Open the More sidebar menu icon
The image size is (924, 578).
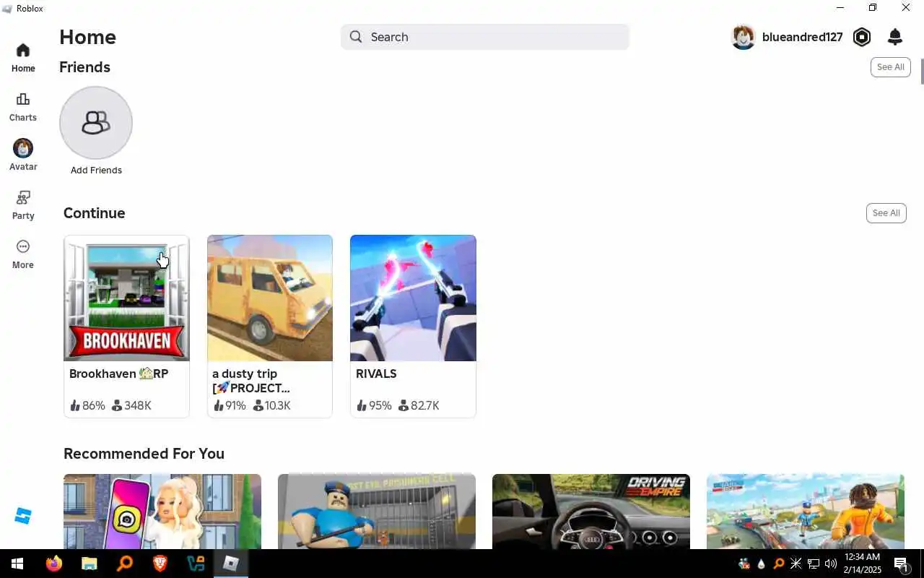pos(23,246)
